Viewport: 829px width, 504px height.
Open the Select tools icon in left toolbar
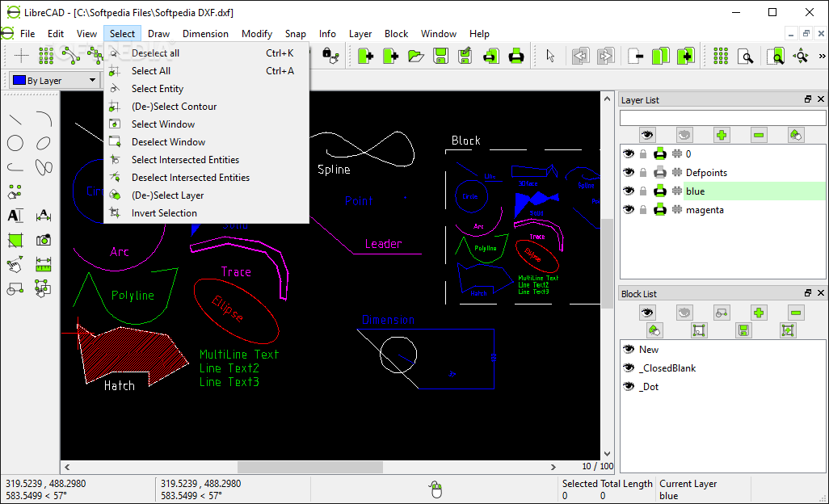click(x=44, y=288)
